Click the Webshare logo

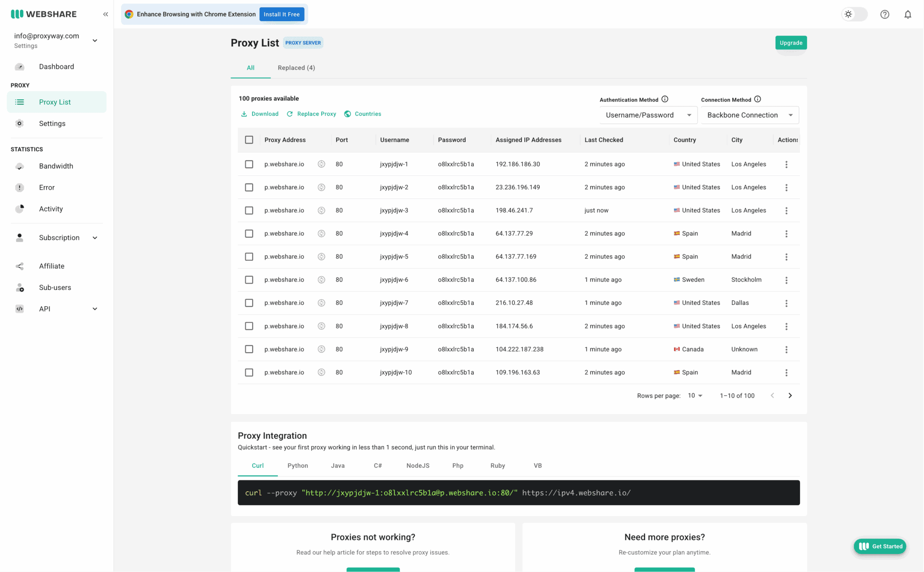tap(43, 14)
